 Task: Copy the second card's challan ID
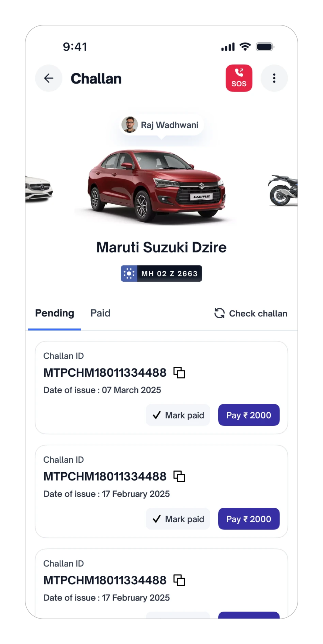click(179, 476)
